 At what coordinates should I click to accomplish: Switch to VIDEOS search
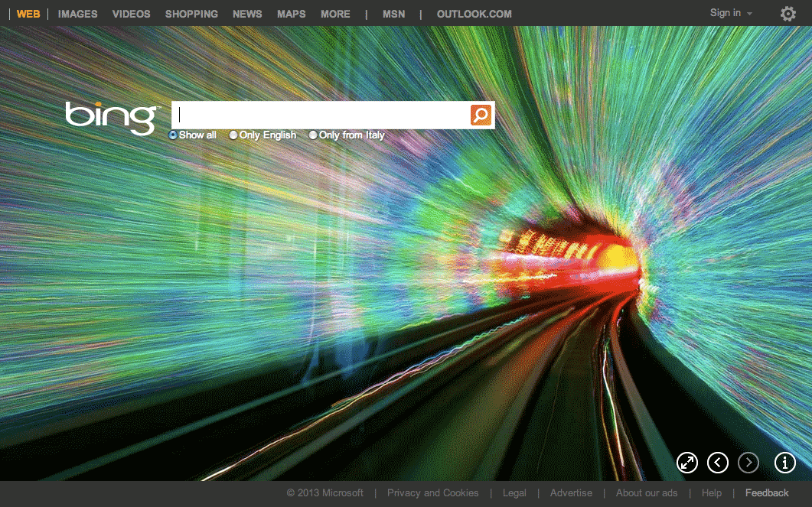tap(131, 14)
